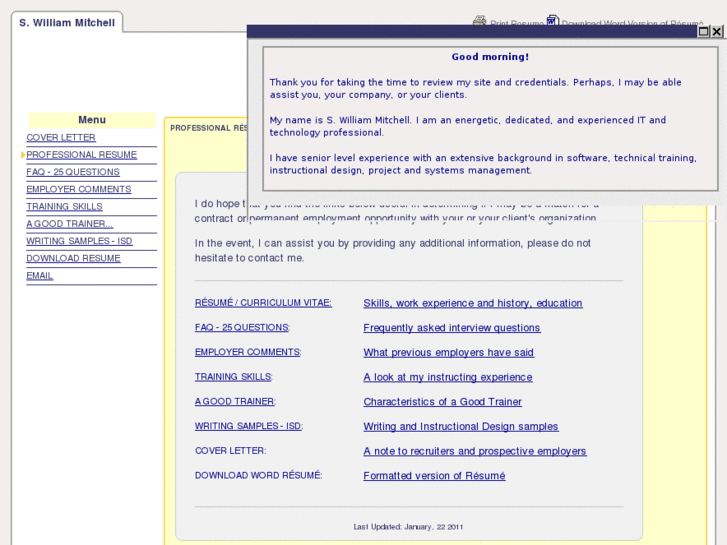Screen dimensions: 727x545
Task: Click the DOWNLOAD WORD RÉSUMÉ: label
Action: pos(258,475)
